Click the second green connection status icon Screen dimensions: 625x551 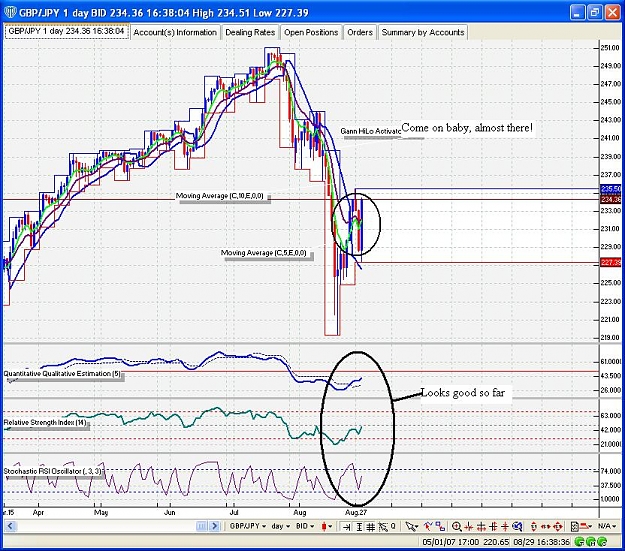(592, 542)
